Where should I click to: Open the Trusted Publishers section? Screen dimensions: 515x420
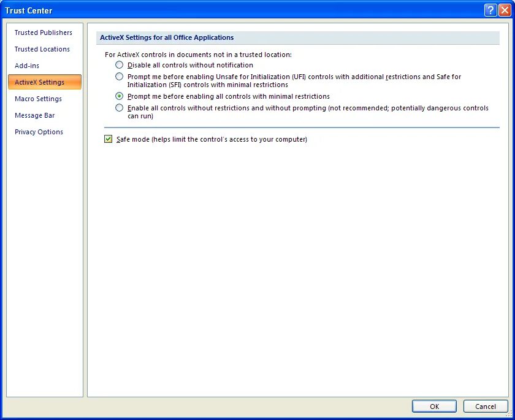tap(44, 32)
